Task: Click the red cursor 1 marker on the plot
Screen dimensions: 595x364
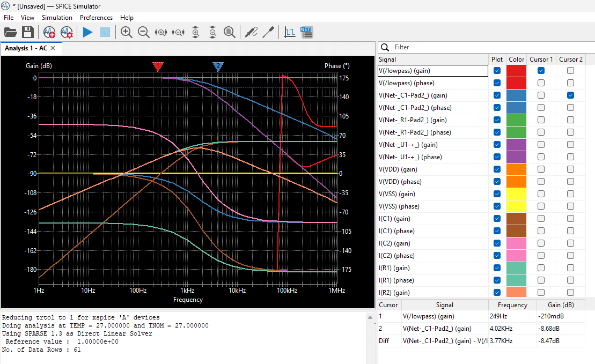Action: (x=158, y=66)
